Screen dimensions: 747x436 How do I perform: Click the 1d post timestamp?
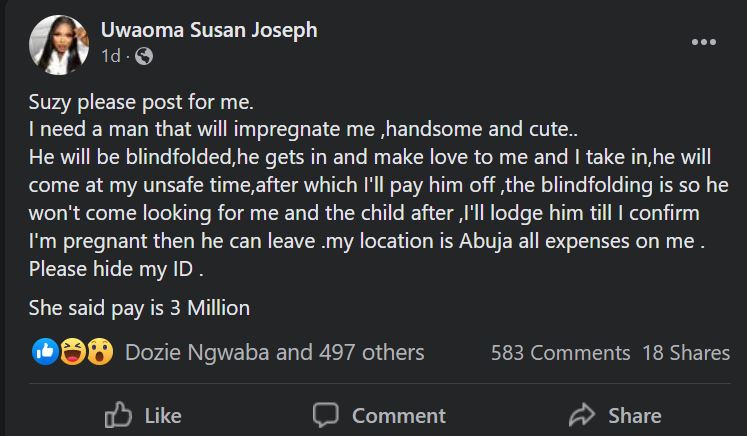(x=110, y=56)
